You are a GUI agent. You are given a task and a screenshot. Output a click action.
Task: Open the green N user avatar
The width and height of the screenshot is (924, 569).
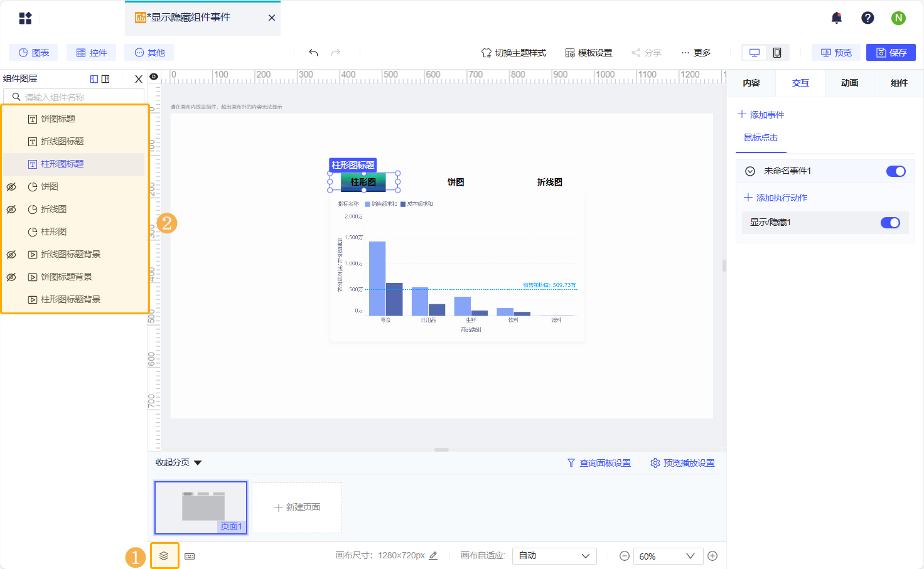tap(898, 18)
